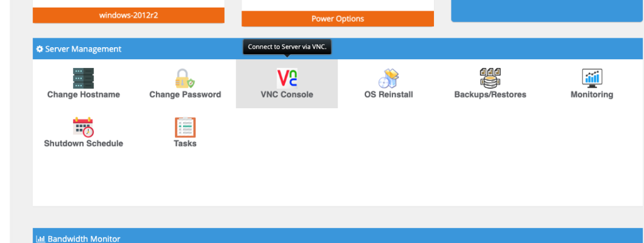Click the Shutdown Schedule text label

(84, 144)
